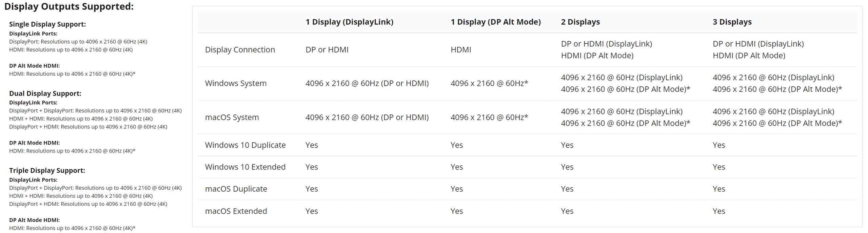Select the macOS System row label
The height and width of the screenshot is (233, 868).
[x=232, y=117]
